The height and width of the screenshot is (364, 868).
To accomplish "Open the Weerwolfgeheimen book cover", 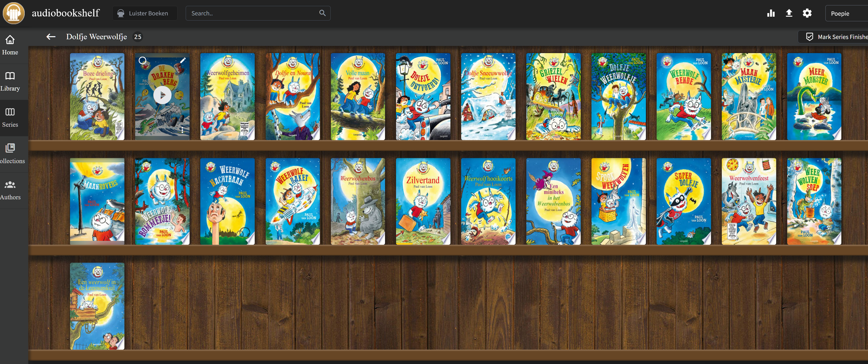I will click(228, 96).
